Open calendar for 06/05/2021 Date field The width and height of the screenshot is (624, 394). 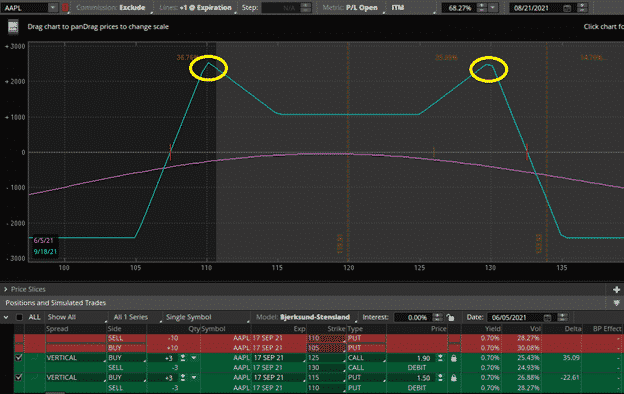[548, 317]
